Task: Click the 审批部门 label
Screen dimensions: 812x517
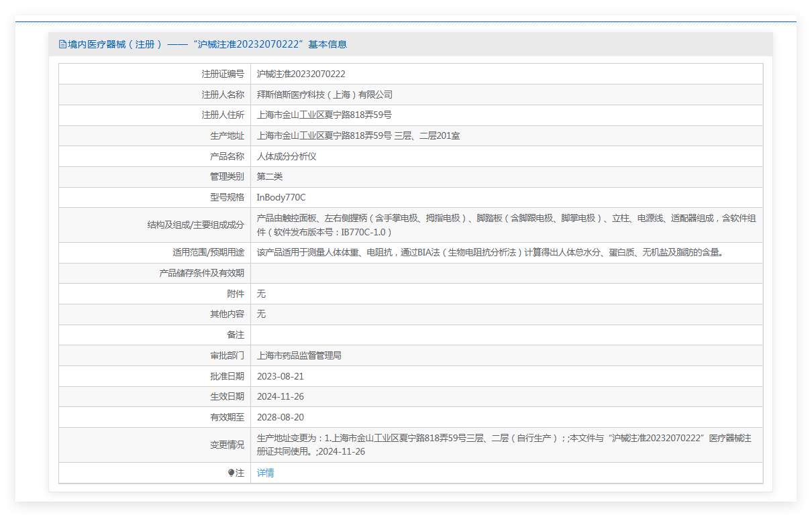Action: tap(227, 355)
